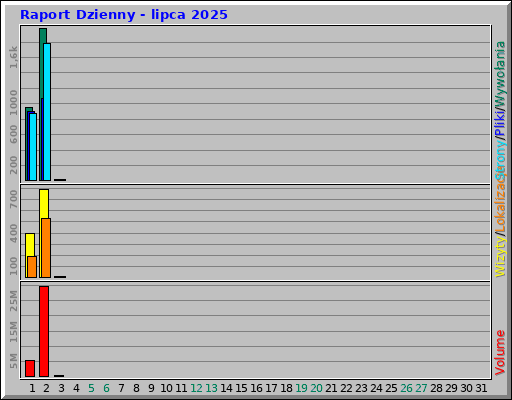
Task: Click the x-axis label for day 10
Action: click(x=166, y=388)
